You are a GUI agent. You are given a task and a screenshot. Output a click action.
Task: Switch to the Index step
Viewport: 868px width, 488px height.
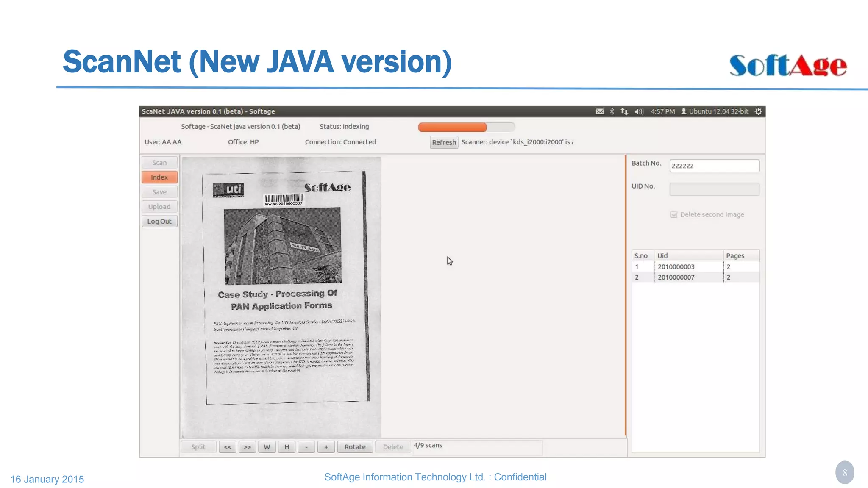click(159, 177)
